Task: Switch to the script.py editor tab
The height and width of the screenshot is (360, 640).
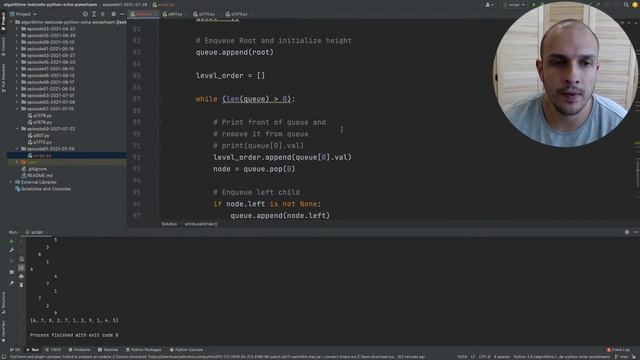Action: click(144, 14)
